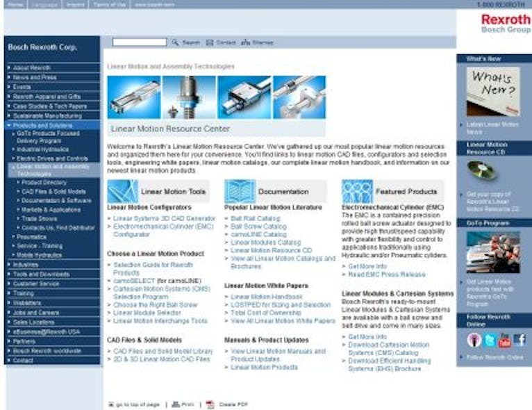532x410 pixels.
Task: Open Home in top navigation
Action: pyautogui.click(x=15, y=4)
